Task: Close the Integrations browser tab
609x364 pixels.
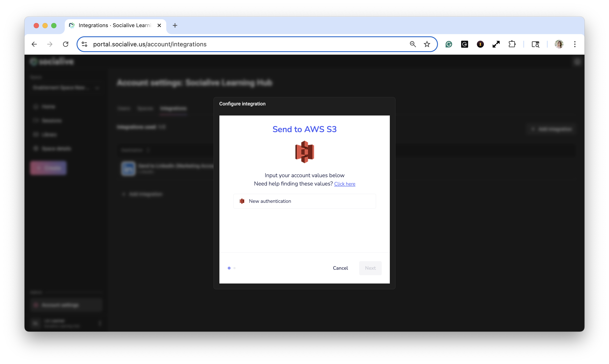Action: click(159, 25)
